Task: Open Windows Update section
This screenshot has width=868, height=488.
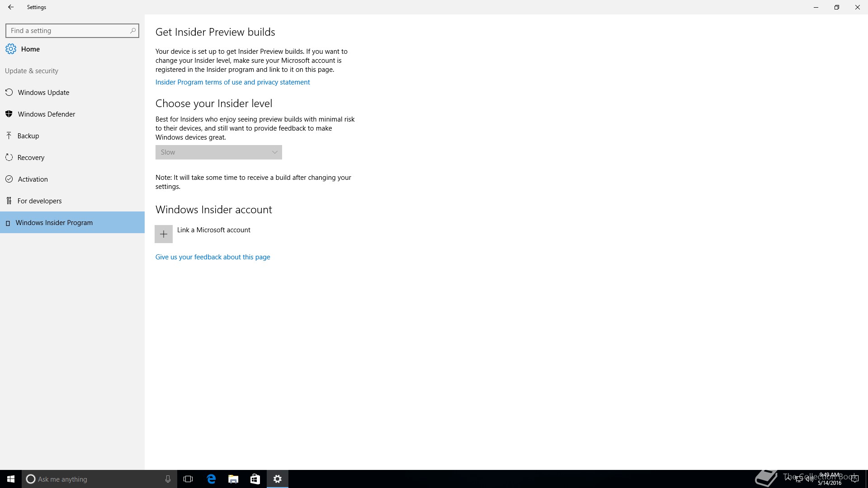Action: pos(43,93)
